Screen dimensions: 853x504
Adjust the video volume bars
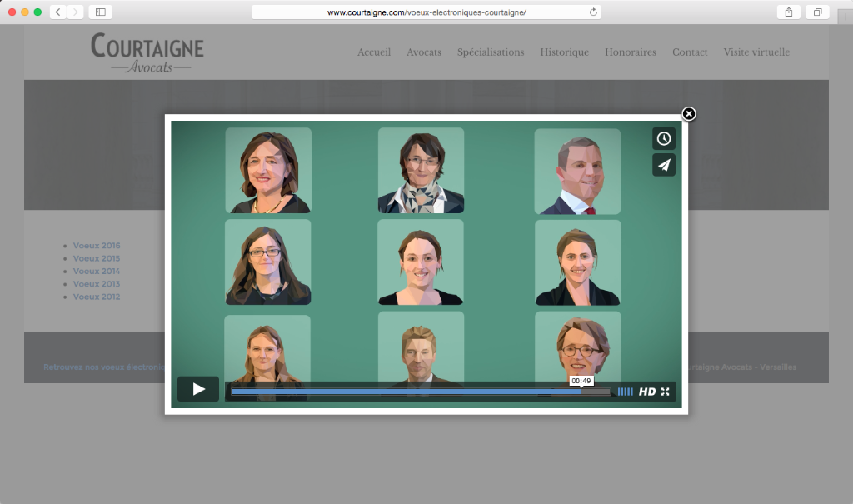(625, 392)
